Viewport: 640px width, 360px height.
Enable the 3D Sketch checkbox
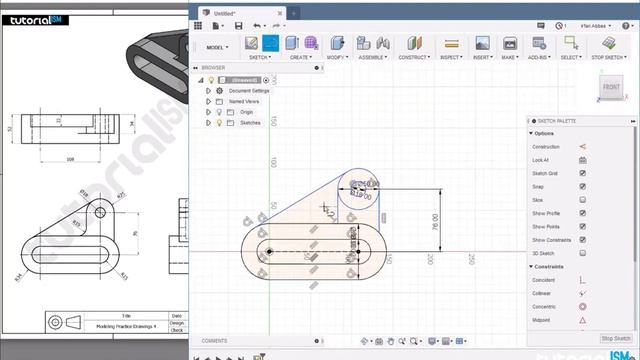(582, 253)
